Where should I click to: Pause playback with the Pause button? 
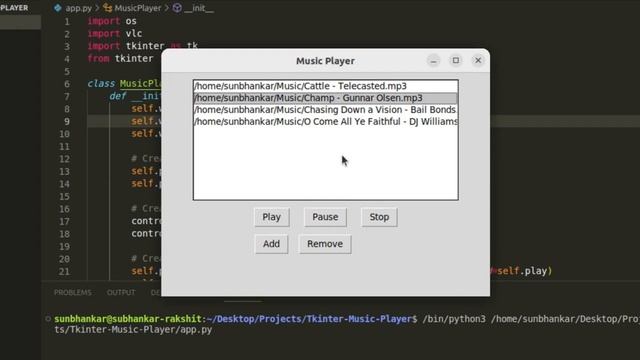pyautogui.click(x=325, y=217)
